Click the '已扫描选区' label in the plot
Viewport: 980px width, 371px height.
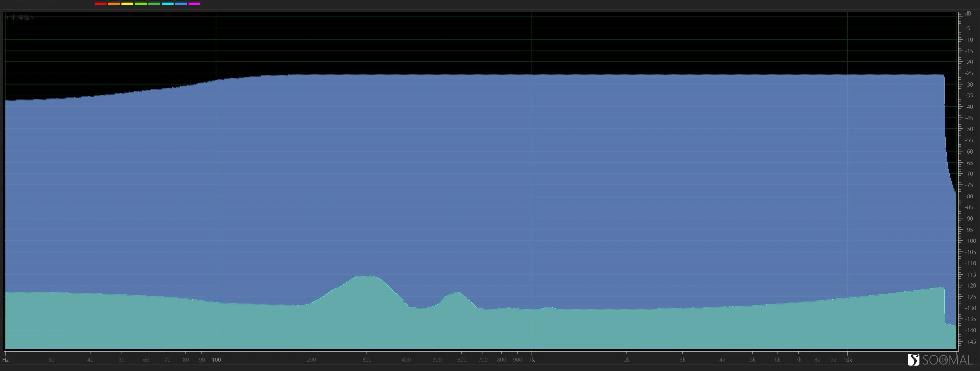pos(21,17)
